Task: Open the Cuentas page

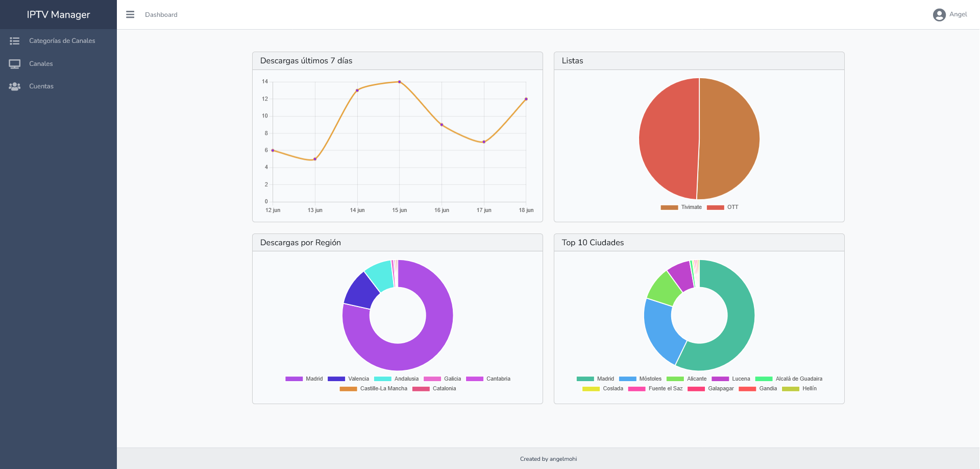Action: 41,86
